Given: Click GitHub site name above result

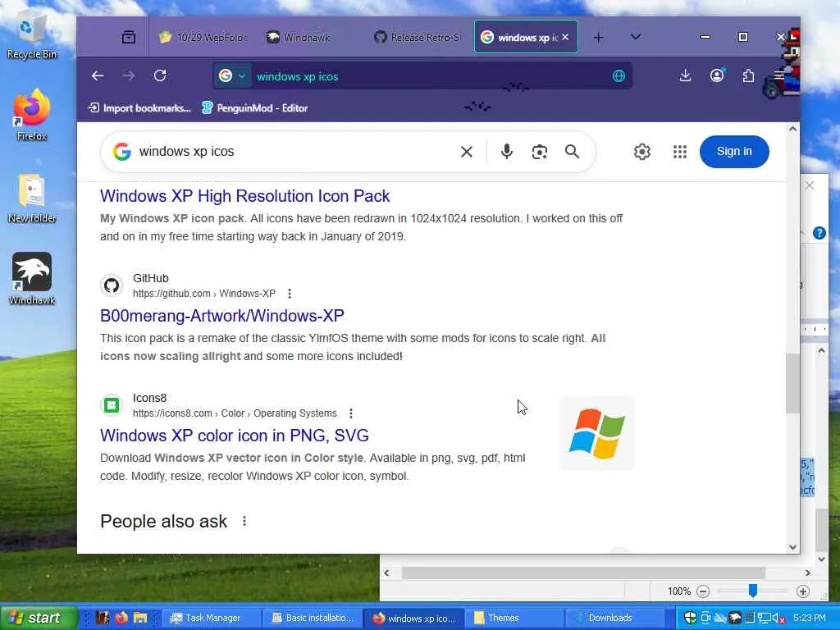Looking at the screenshot, I should tap(151, 279).
